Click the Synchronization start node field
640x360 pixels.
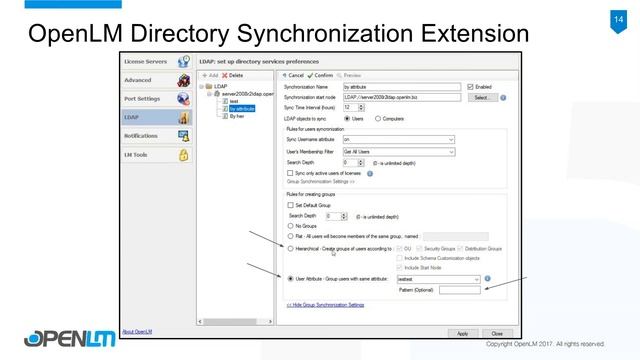tap(402, 97)
